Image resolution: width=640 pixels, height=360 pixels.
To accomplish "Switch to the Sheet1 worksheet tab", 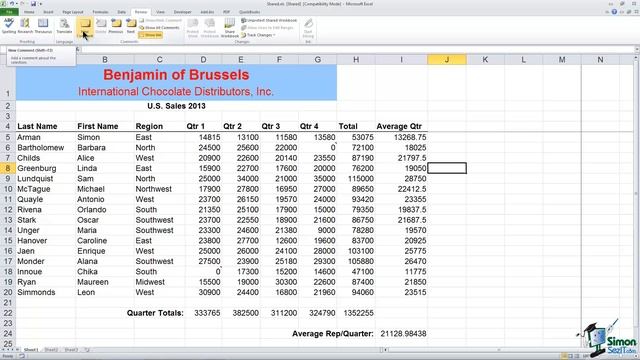I will click(31, 350).
